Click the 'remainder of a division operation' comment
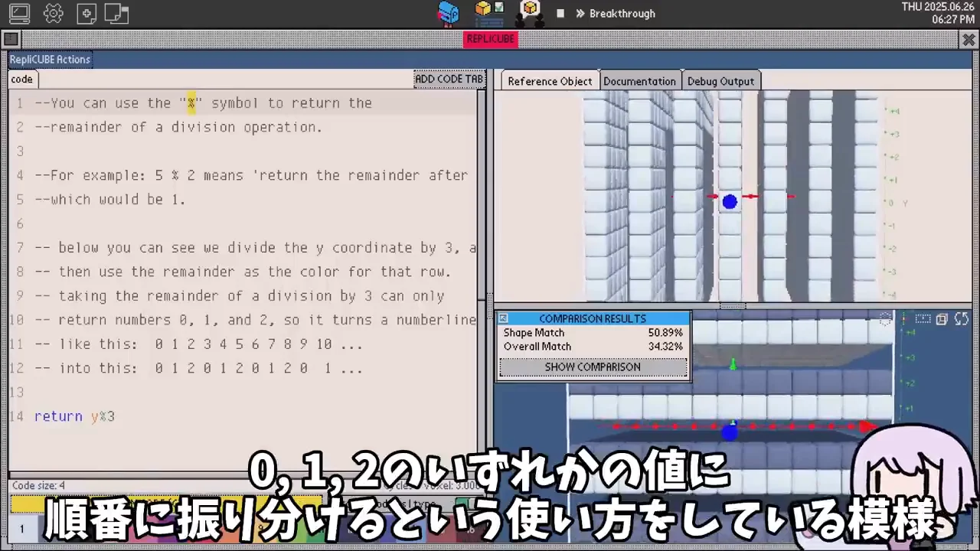Viewport: 980px width, 551px height. (178, 127)
